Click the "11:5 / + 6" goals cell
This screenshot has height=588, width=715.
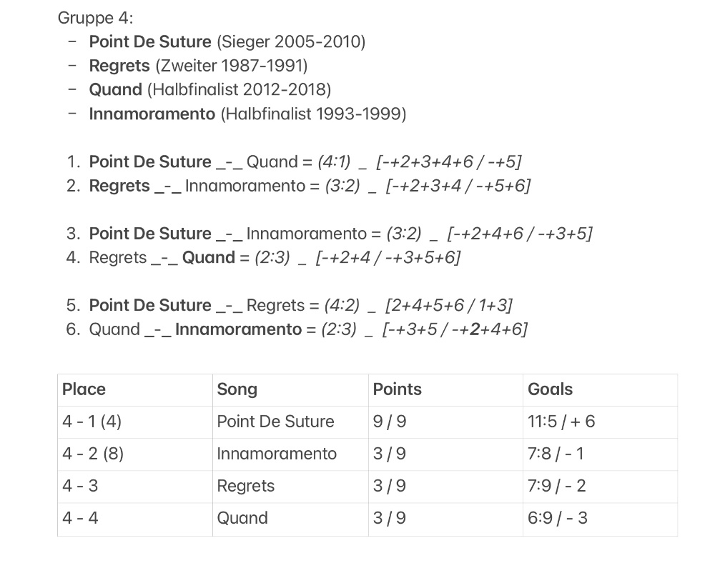[x=561, y=422]
